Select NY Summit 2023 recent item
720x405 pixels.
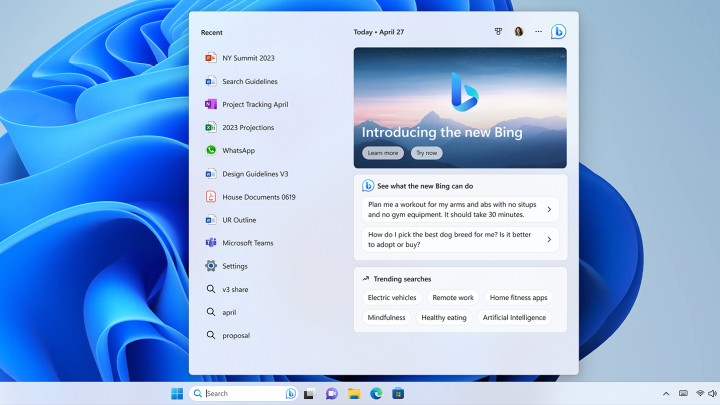point(247,58)
